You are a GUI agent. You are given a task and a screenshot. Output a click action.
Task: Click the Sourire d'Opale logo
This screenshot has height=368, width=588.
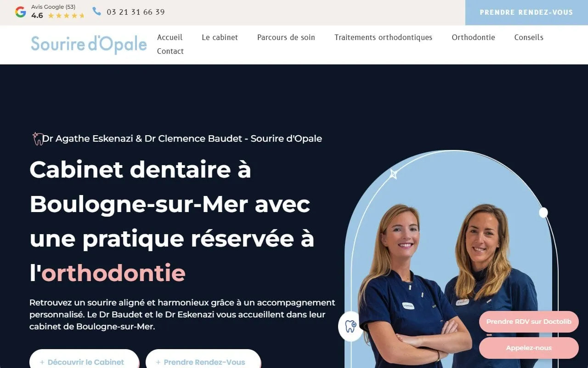coord(89,45)
